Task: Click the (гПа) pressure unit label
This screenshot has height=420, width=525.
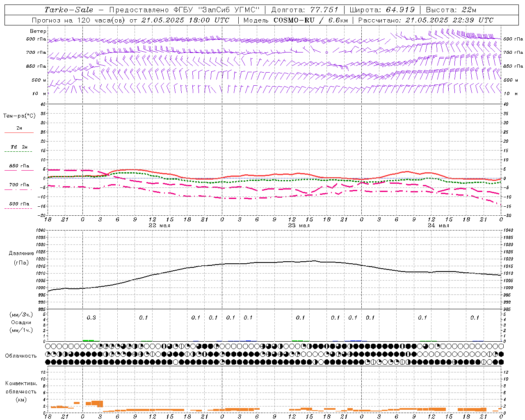Action: coord(21,262)
